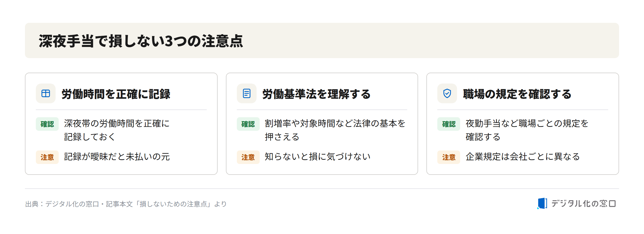This screenshot has width=644, height=234.
Task: Click the text 企業規定は会社ごとに異なる
Action: click(523, 157)
